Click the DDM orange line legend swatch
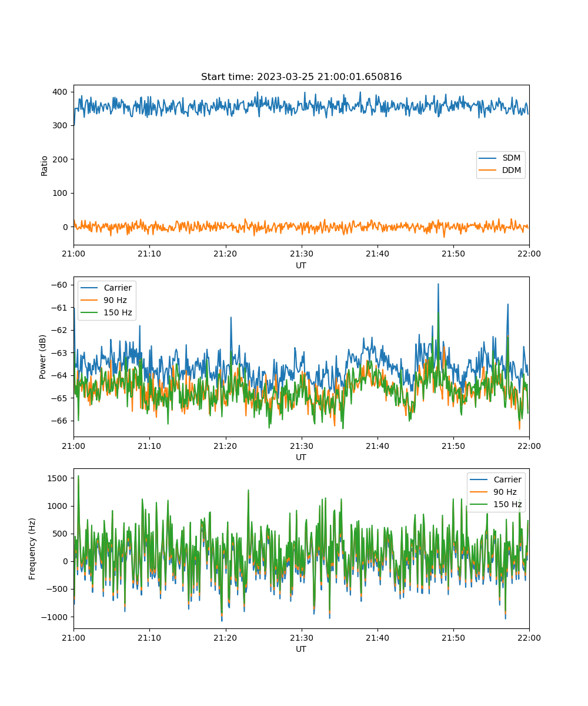 [489, 170]
